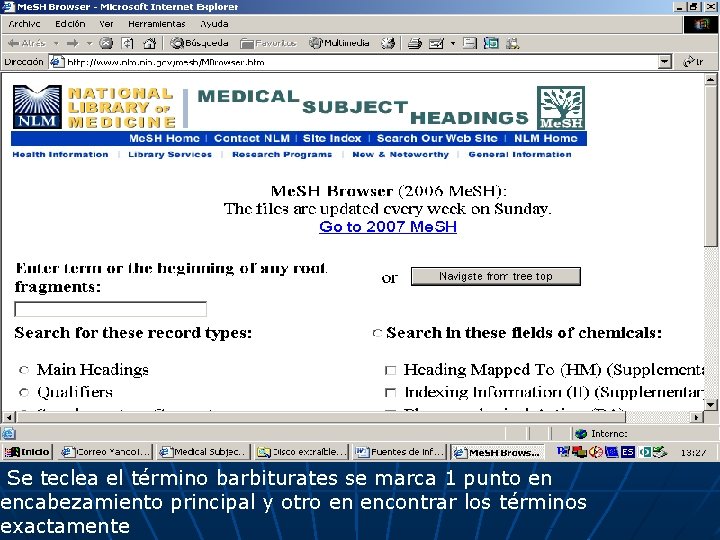Click the Navigate from tree top button
Image resolution: width=720 pixels, height=540 pixels.
point(495,276)
